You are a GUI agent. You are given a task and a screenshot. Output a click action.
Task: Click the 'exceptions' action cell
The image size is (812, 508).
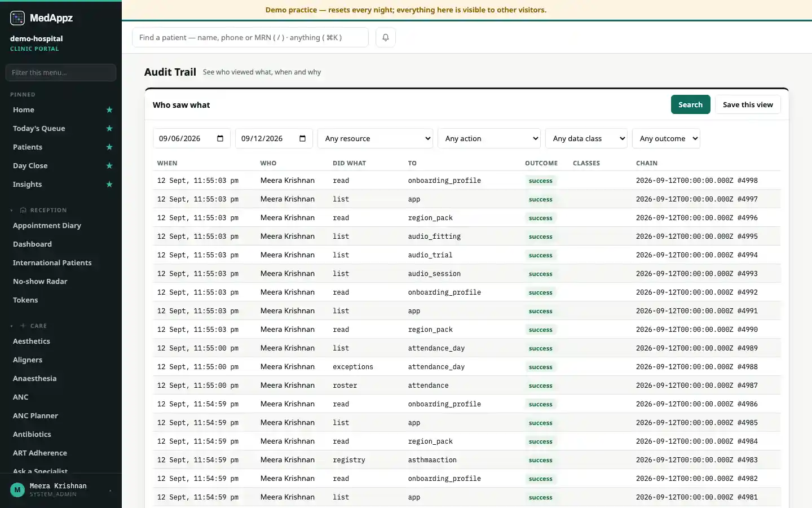pos(353,367)
